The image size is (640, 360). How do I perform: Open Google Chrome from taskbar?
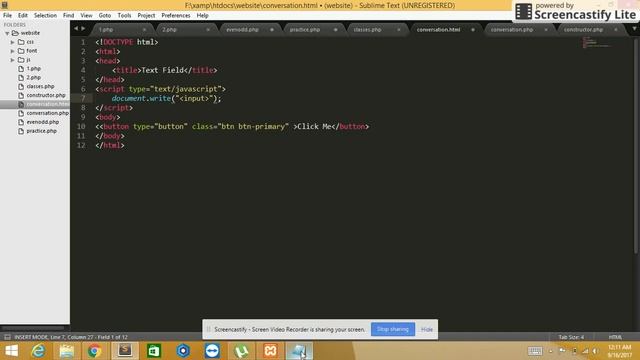[94, 351]
